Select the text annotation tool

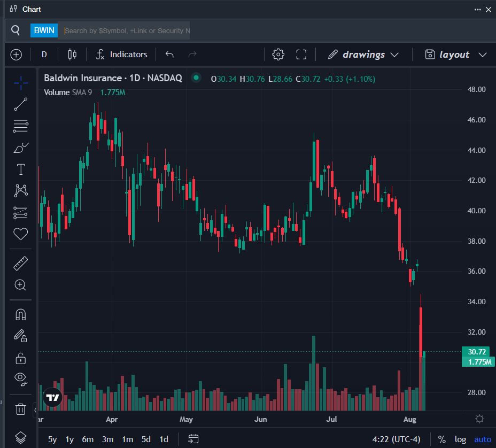[21, 169]
